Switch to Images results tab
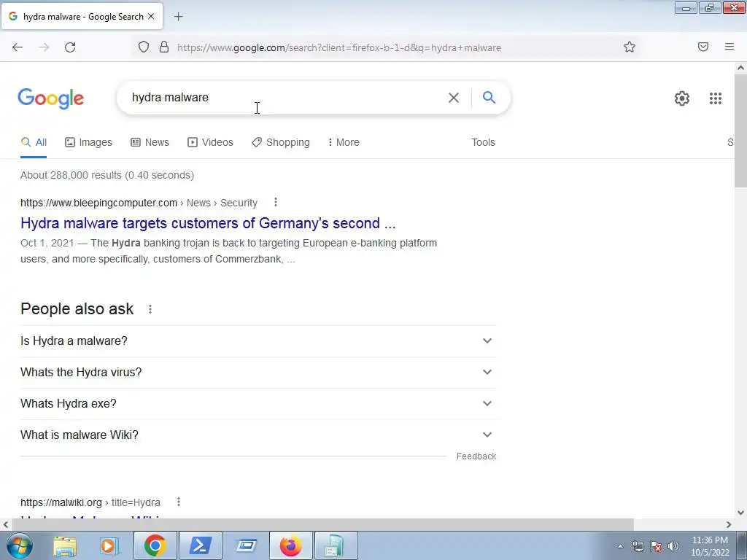The image size is (747, 560). 88,142
